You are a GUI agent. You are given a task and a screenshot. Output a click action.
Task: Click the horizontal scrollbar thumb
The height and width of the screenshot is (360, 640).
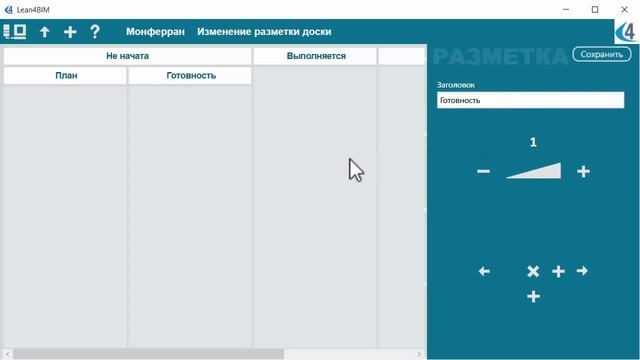point(148,354)
